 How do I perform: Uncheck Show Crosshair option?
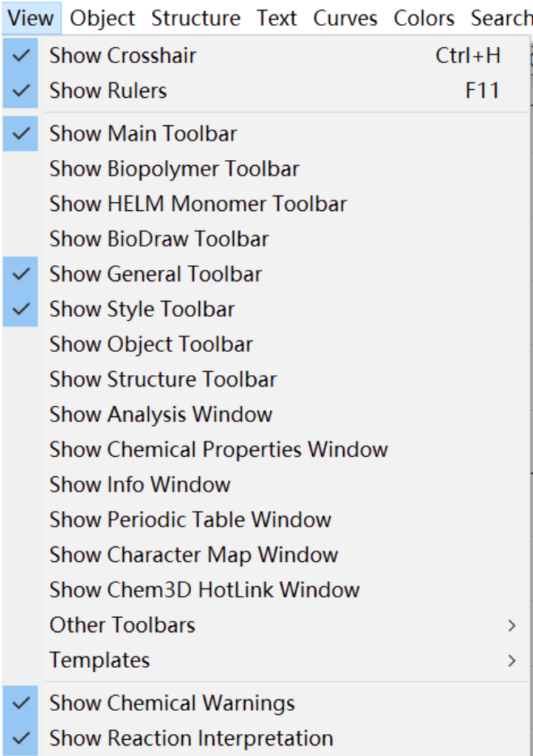(x=264, y=56)
